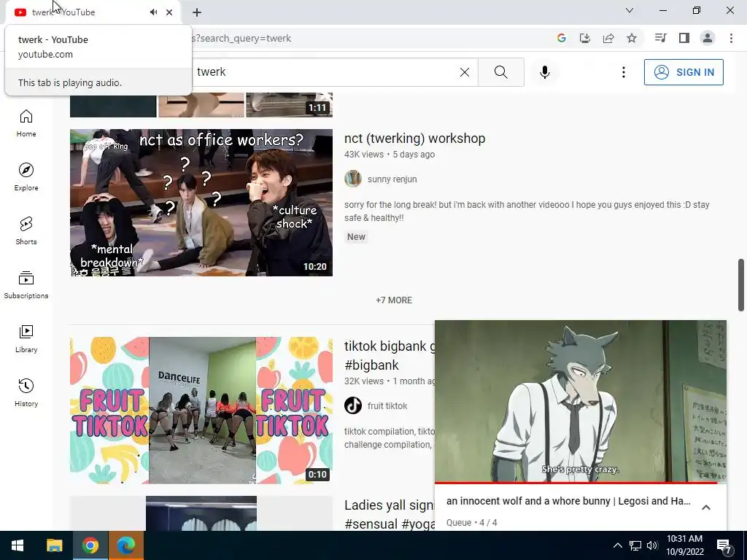
Task: Clear the twerk search text
Action: [x=465, y=72]
